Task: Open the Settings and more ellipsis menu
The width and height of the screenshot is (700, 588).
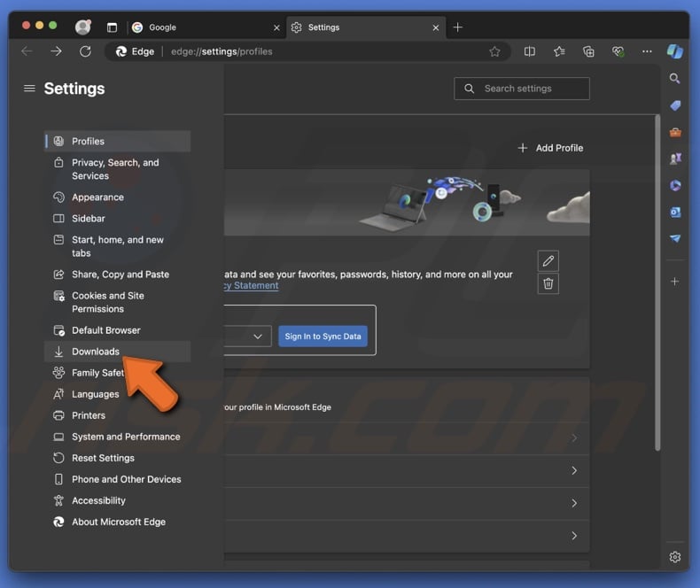Action: (x=647, y=51)
